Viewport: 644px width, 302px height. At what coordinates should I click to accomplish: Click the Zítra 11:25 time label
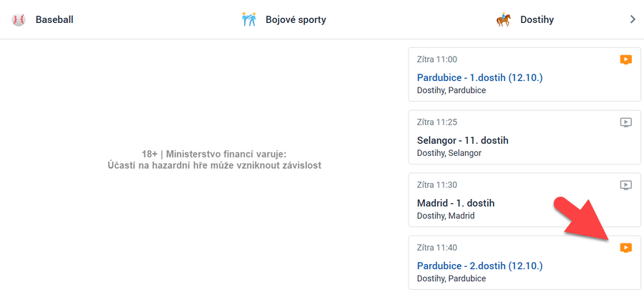point(436,122)
